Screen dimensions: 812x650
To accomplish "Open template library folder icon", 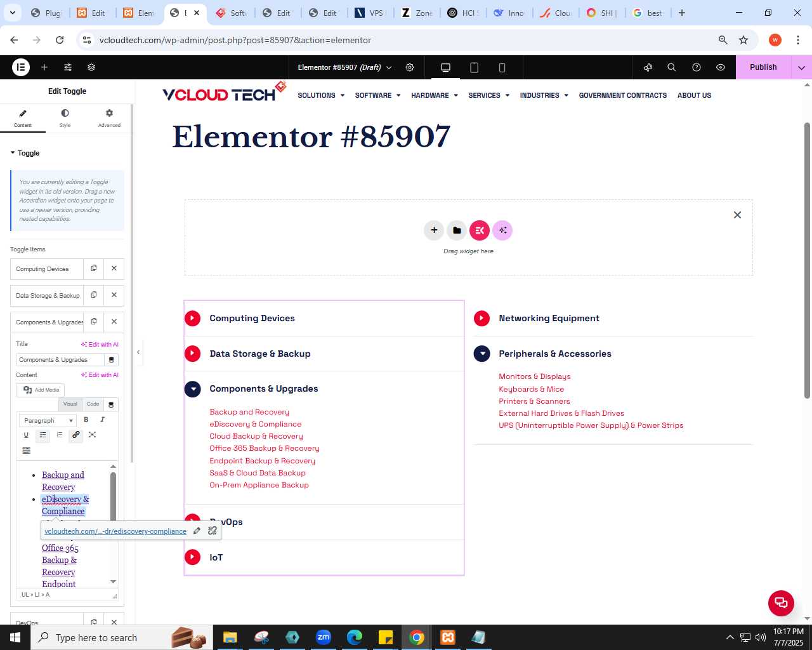I will [457, 230].
